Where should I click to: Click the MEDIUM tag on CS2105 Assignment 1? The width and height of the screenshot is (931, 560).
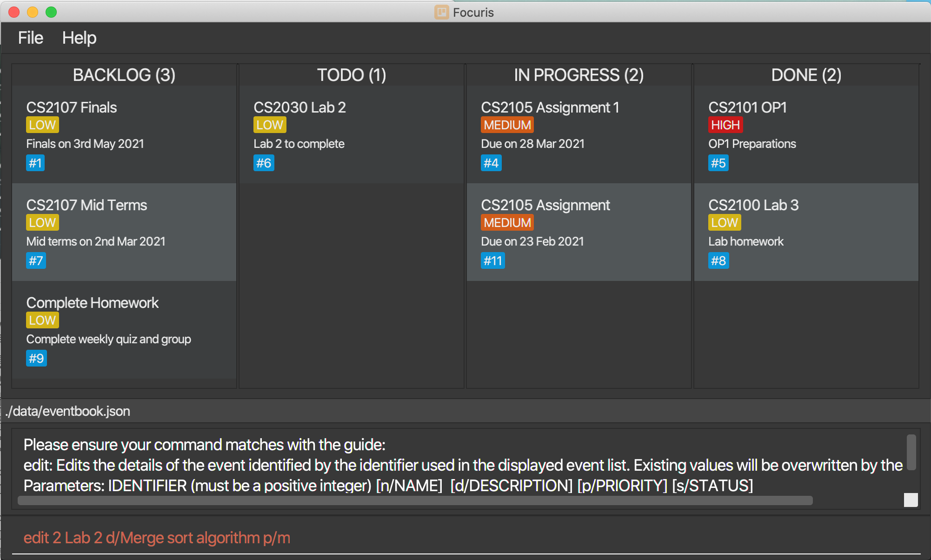507,125
